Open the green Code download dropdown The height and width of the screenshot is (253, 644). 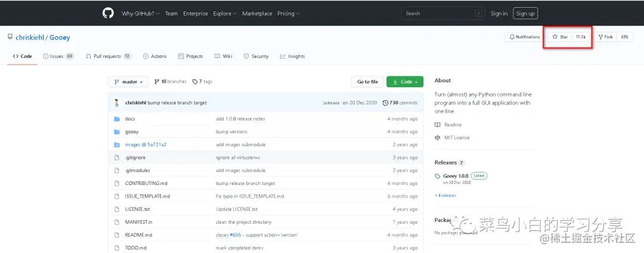tap(405, 82)
